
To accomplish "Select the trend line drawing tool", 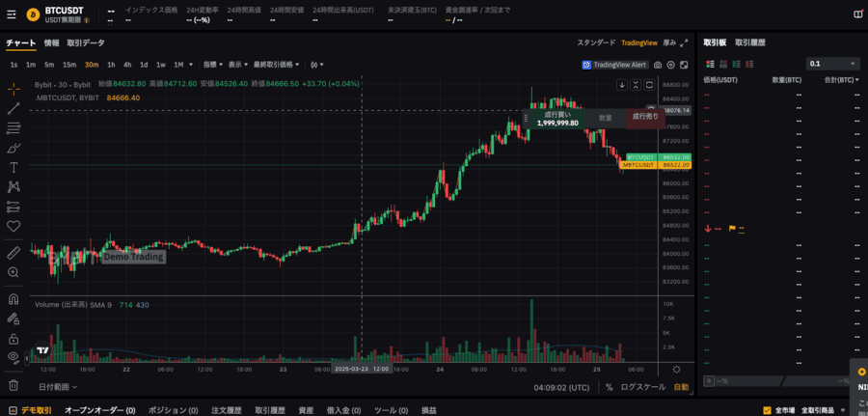I will (x=14, y=108).
